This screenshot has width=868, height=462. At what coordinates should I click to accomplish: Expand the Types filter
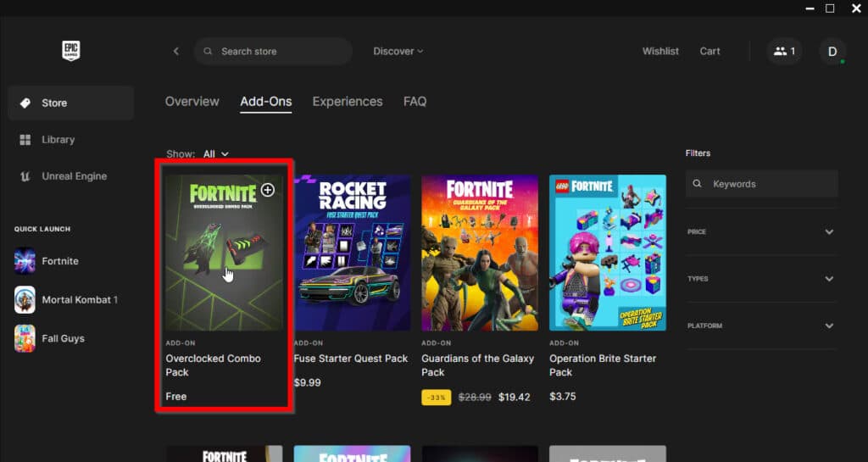pos(829,279)
